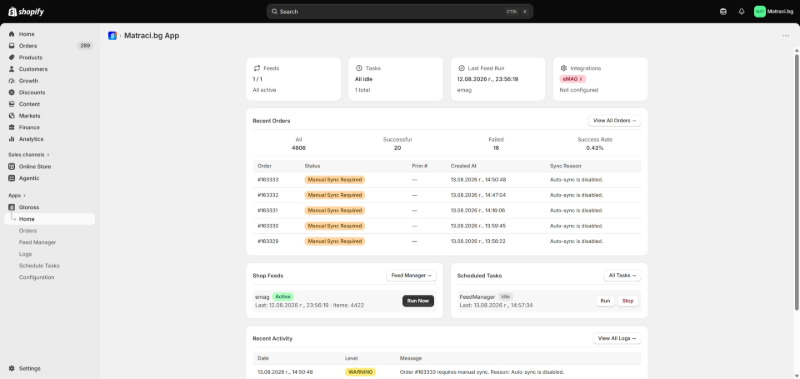Open Markets via its globe icon
Viewport: 800px width, 379px height.
click(12, 116)
